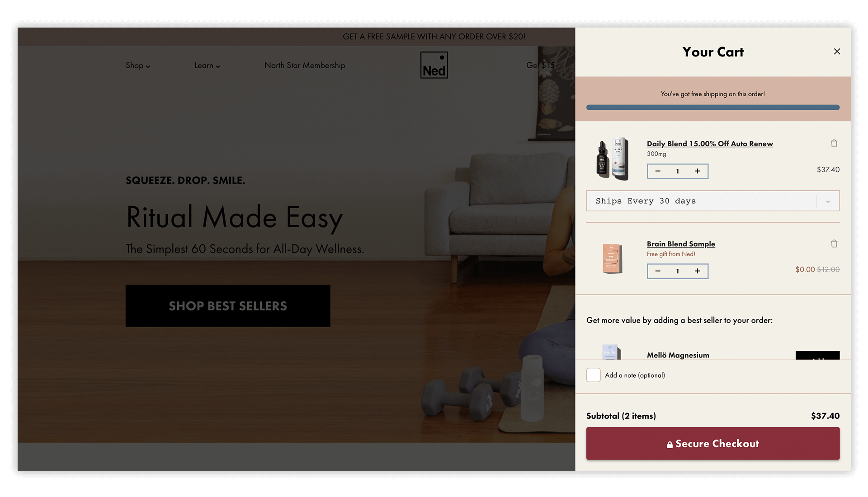
Task: Click the SHOP BEST SELLERS button
Action: coord(228,306)
